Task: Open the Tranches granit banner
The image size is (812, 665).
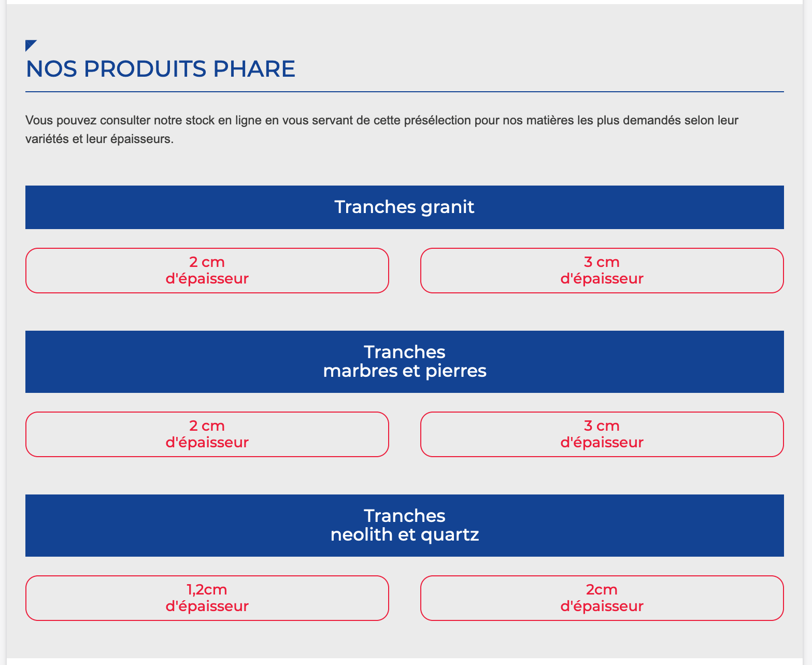Action: 405,207
